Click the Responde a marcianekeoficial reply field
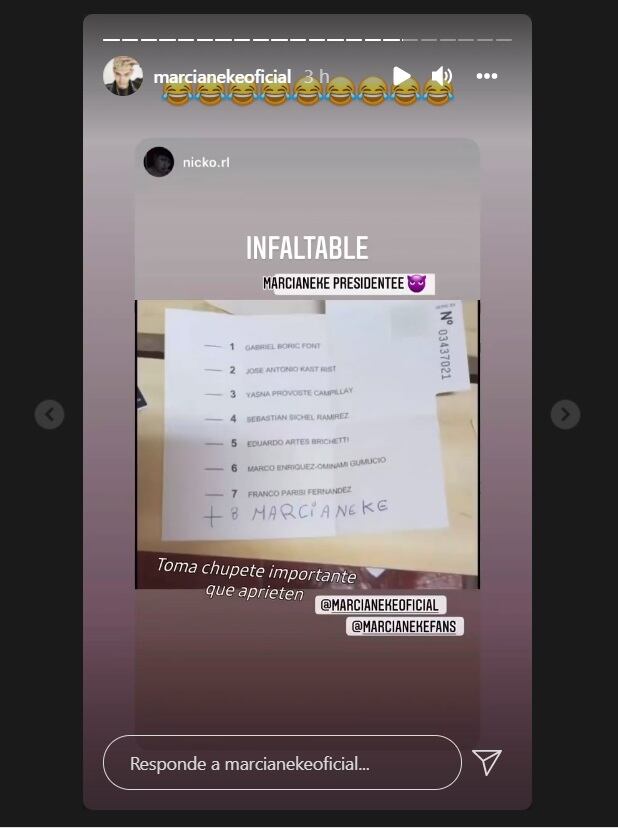 point(282,763)
